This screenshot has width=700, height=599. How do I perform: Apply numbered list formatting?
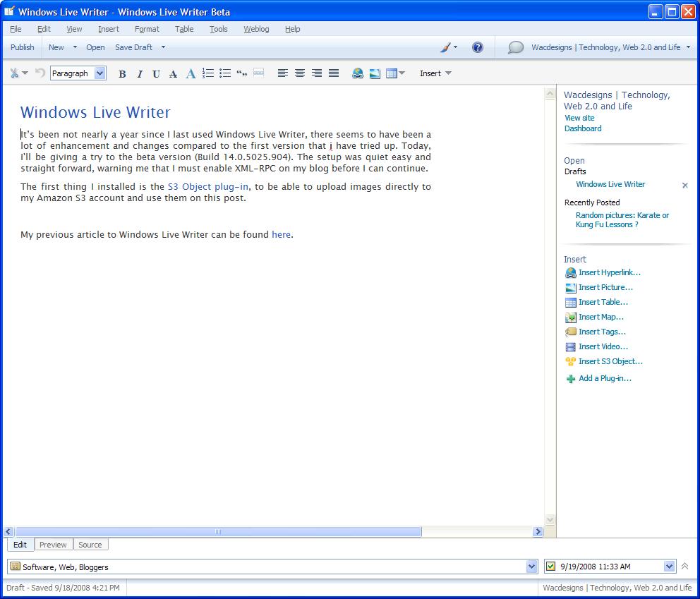[207, 73]
